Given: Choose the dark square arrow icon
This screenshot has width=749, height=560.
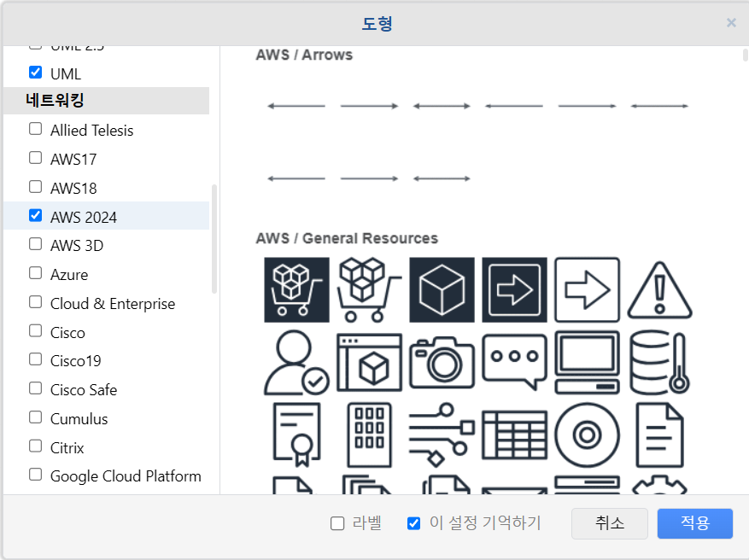Looking at the screenshot, I should (x=514, y=289).
